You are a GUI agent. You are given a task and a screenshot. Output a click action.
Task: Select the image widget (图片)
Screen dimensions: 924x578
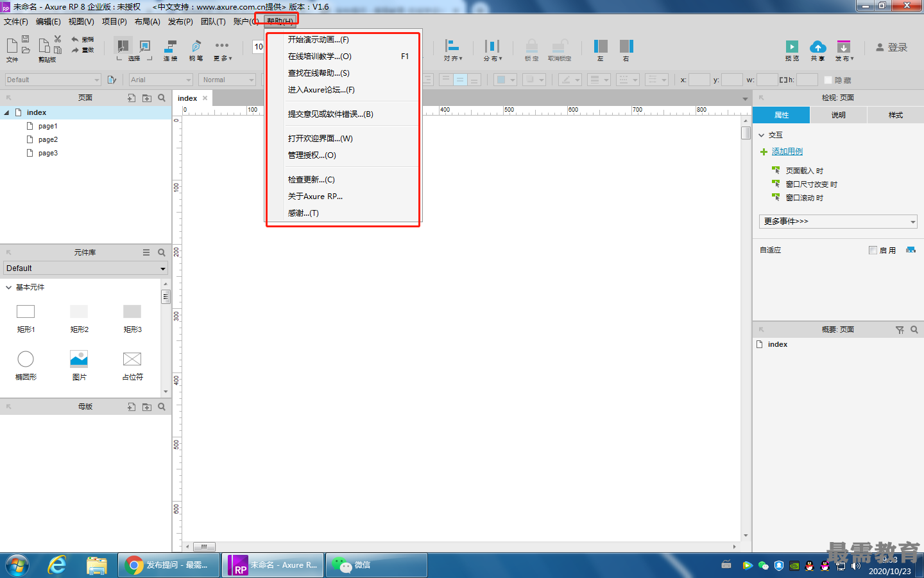79,365
